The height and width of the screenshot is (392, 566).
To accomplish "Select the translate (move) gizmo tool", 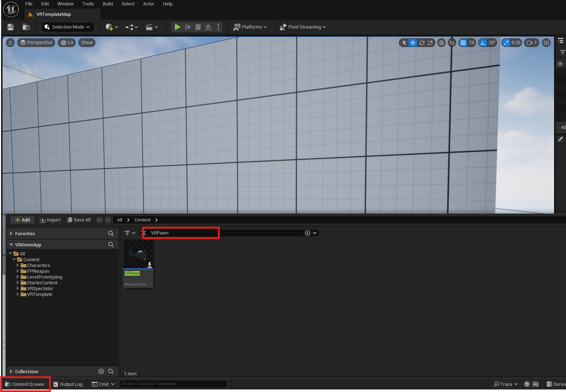I will coord(413,43).
